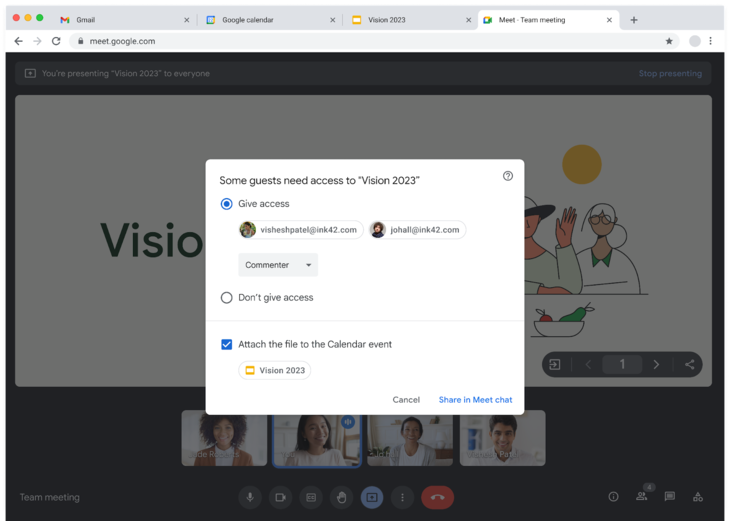Turn on captions with the CC button
This screenshot has width=729, height=525.
click(311, 497)
